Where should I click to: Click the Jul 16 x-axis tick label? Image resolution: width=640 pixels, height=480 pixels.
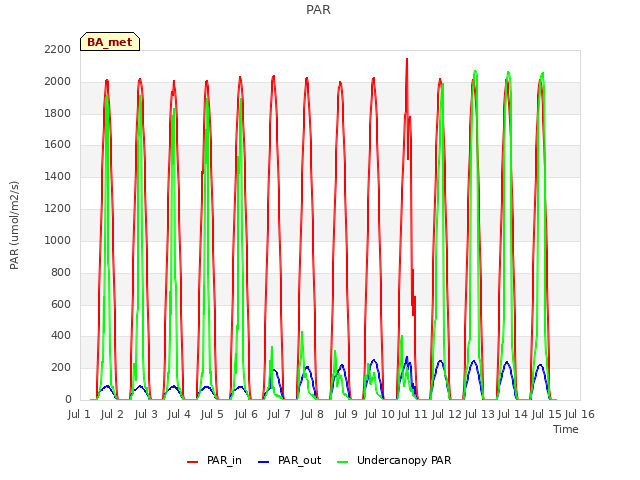pos(580,414)
